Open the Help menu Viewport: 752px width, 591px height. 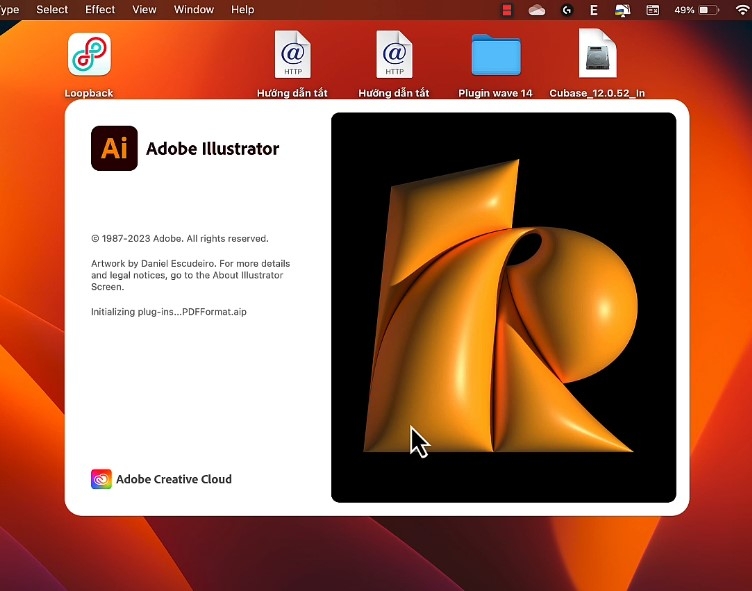click(243, 10)
